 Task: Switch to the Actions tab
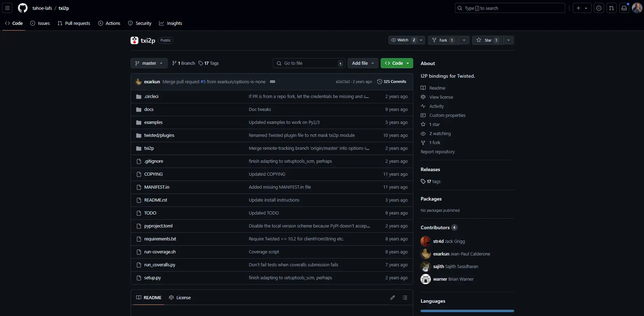[x=109, y=23]
